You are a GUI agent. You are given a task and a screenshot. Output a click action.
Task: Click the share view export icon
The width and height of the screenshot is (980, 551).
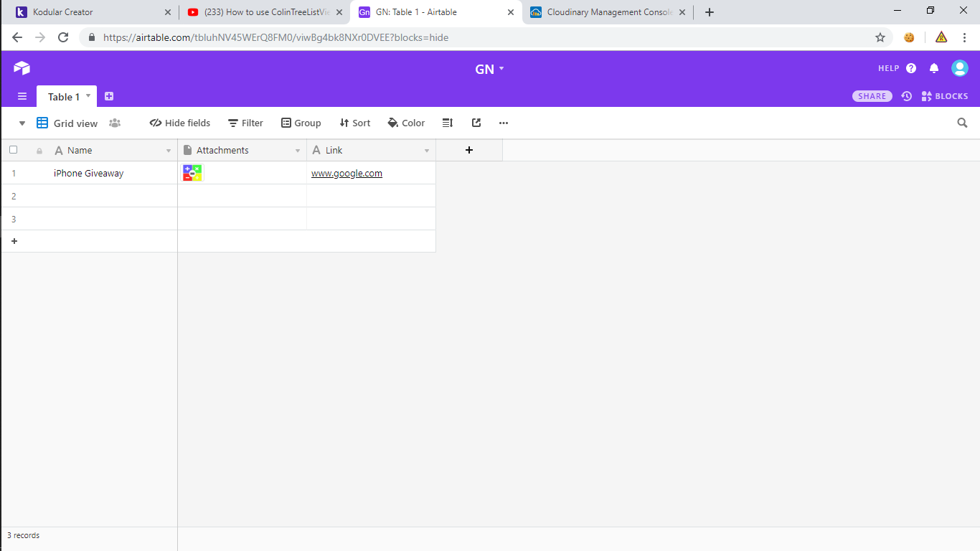(476, 123)
